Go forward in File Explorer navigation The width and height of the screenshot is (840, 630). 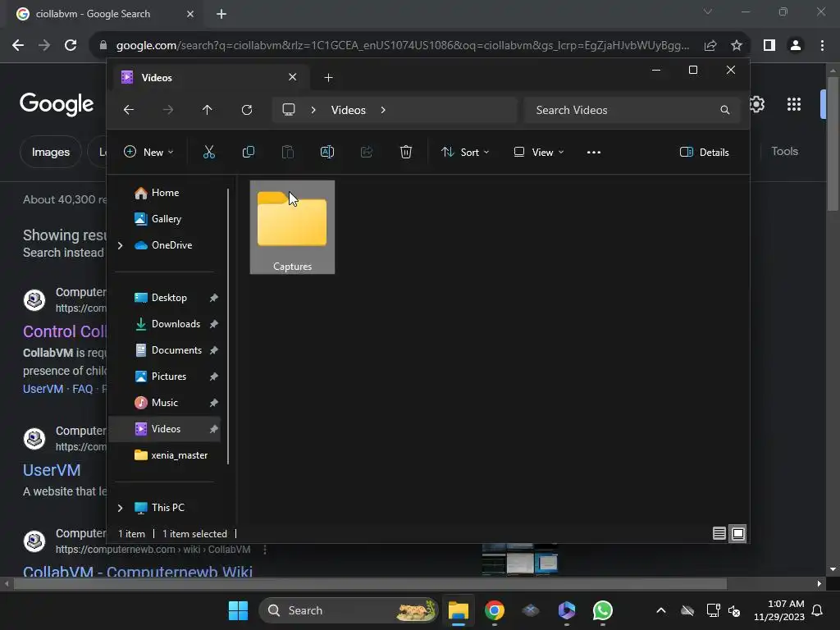(168, 110)
